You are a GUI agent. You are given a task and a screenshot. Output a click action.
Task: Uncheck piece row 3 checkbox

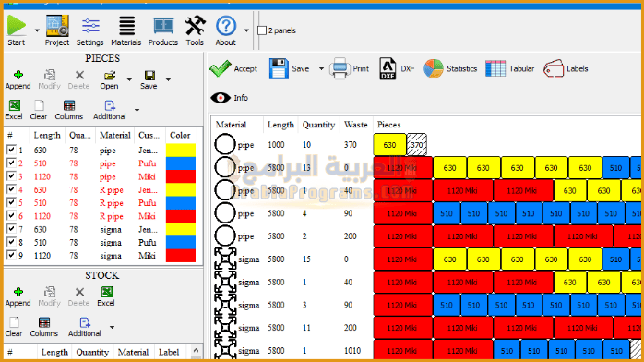click(x=11, y=176)
